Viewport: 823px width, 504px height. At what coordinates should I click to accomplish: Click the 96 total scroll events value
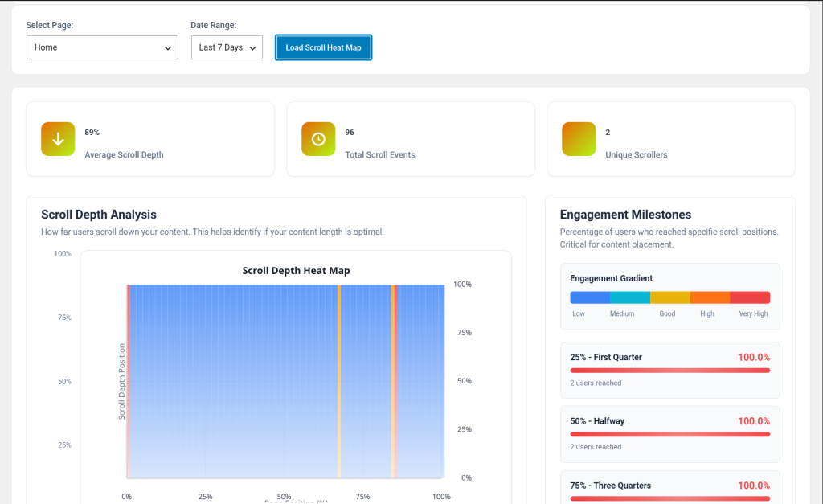(350, 133)
